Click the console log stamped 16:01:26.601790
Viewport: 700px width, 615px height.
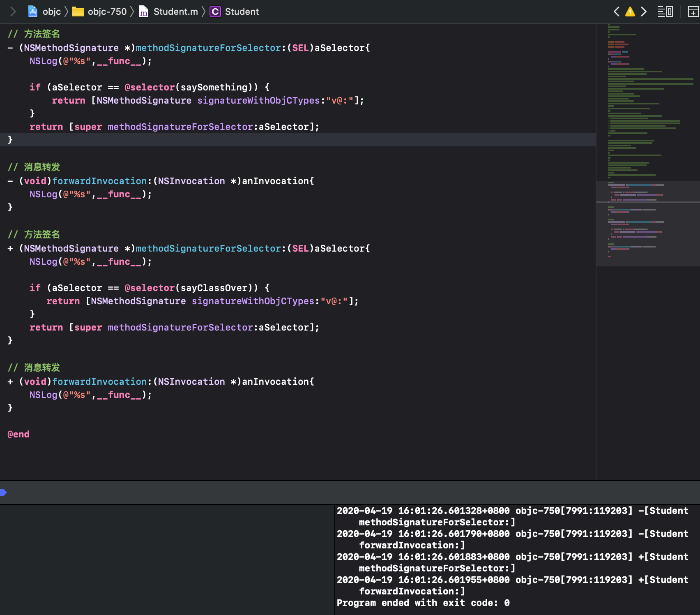[x=513, y=539]
